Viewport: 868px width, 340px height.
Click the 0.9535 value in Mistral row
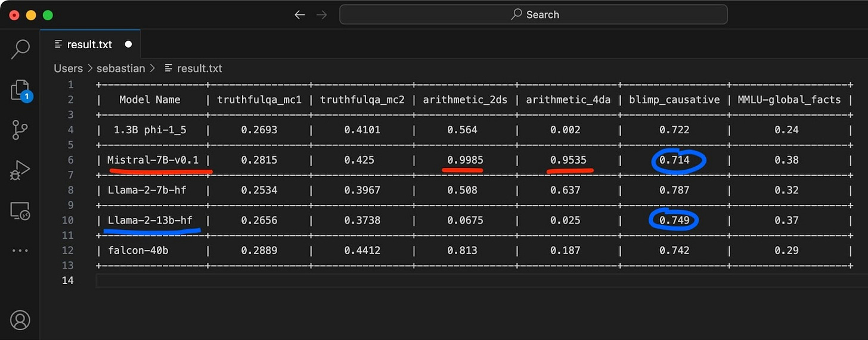click(x=568, y=160)
